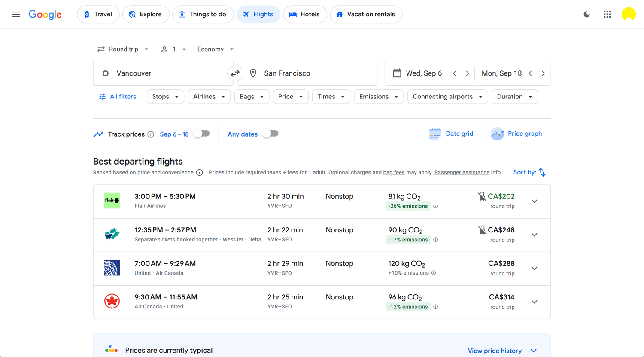Image resolution: width=644 pixels, height=357 pixels.
Task: Click the Flair Airlines logo
Action: coord(112,201)
